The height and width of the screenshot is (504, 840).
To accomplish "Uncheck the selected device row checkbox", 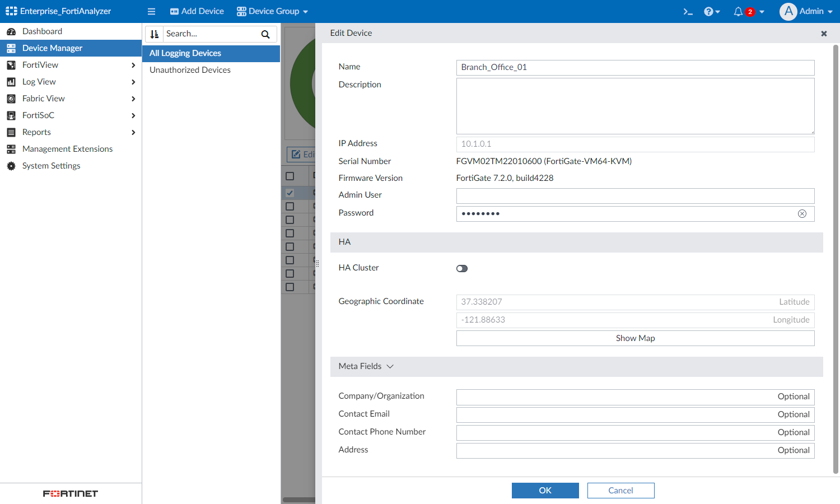I will [290, 193].
